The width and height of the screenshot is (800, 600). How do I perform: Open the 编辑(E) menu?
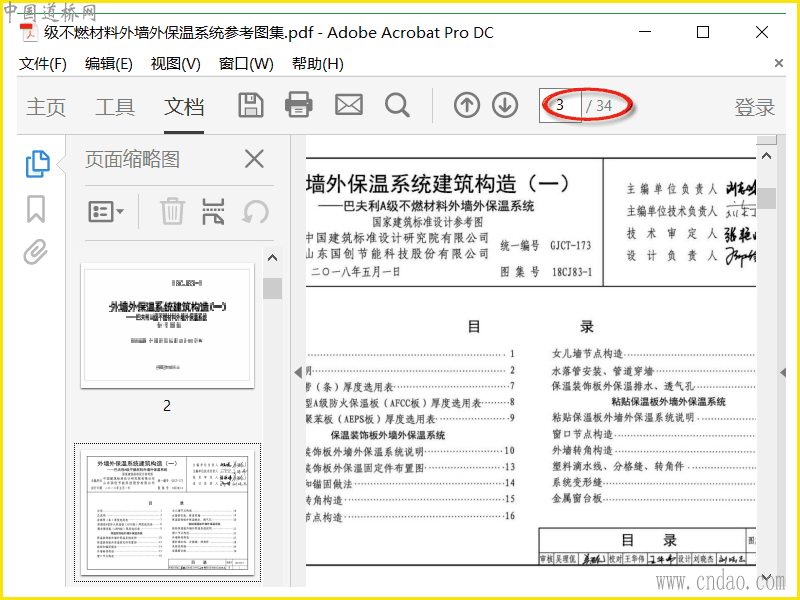point(109,64)
